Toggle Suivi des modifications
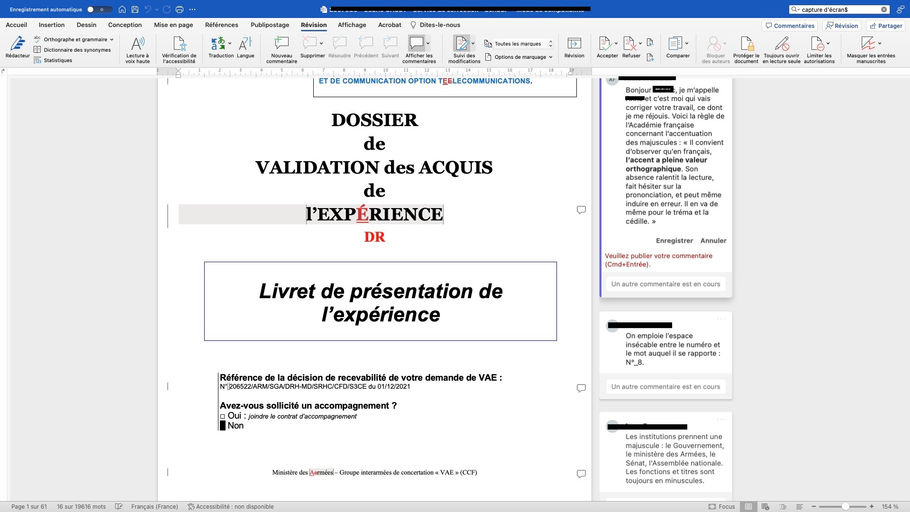910x512 pixels. 461,44
